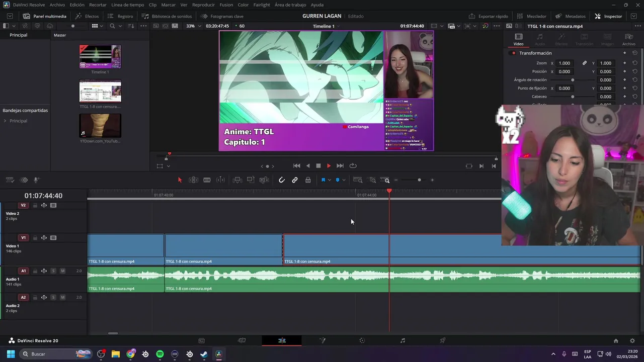Click Full extent zoom icon
This screenshot has width=644, height=362.
pyautogui.click(x=358, y=180)
